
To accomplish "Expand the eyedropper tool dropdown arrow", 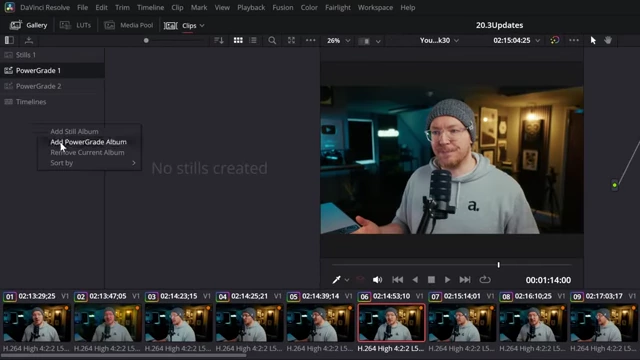I will (347, 280).
